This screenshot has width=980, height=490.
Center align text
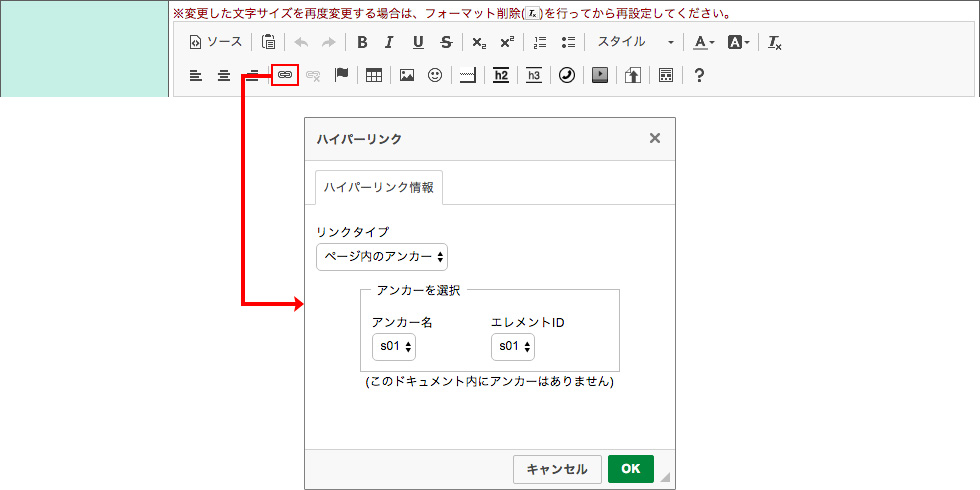tap(224, 76)
